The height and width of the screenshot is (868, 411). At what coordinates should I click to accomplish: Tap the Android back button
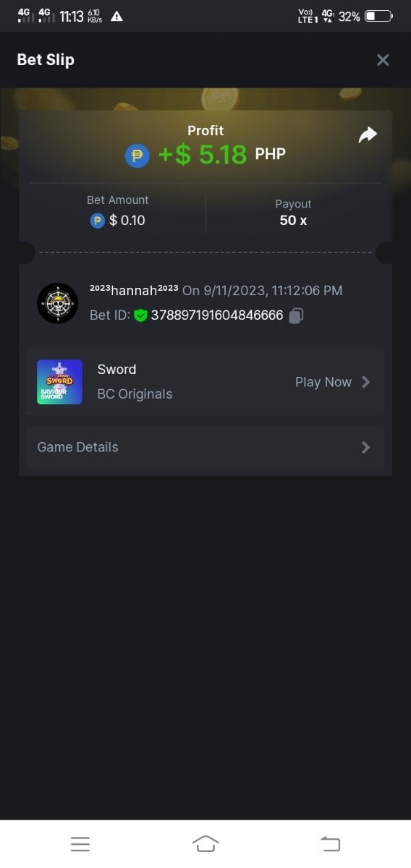pyautogui.click(x=330, y=843)
